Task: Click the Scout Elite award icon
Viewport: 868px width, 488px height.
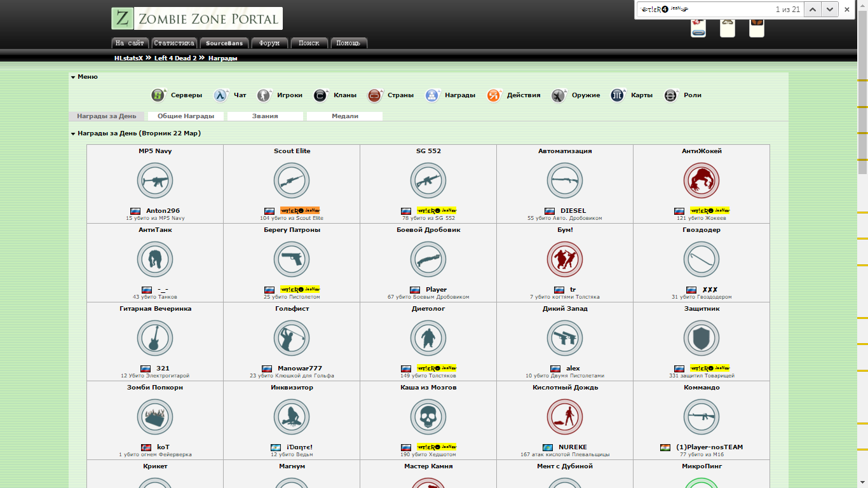Action: point(292,180)
